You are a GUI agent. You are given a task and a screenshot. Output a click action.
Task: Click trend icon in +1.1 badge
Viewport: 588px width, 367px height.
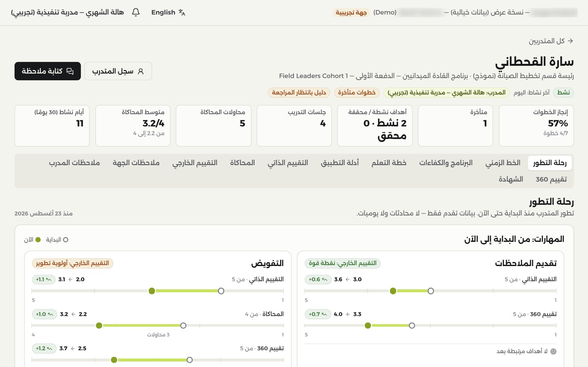click(x=48, y=279)
